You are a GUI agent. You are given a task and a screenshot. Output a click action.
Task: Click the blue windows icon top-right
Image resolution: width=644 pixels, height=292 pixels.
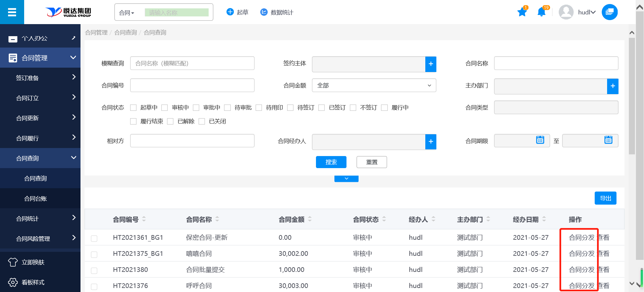pyautogui.click(x=609, y=12)
